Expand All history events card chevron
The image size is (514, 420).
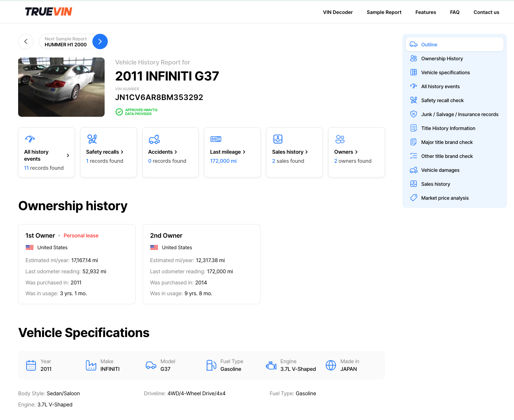coord(68,155)
